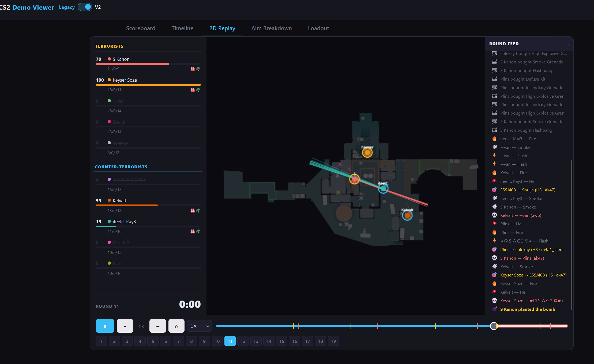
Task: Click the first yellow marker on timeline
Action: pos(293,326)
